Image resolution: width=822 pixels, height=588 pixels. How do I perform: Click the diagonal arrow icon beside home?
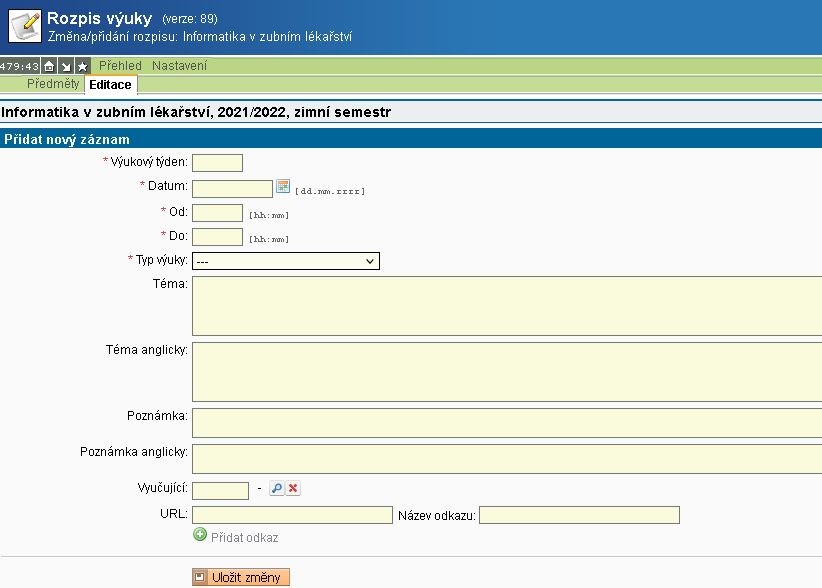66,66
